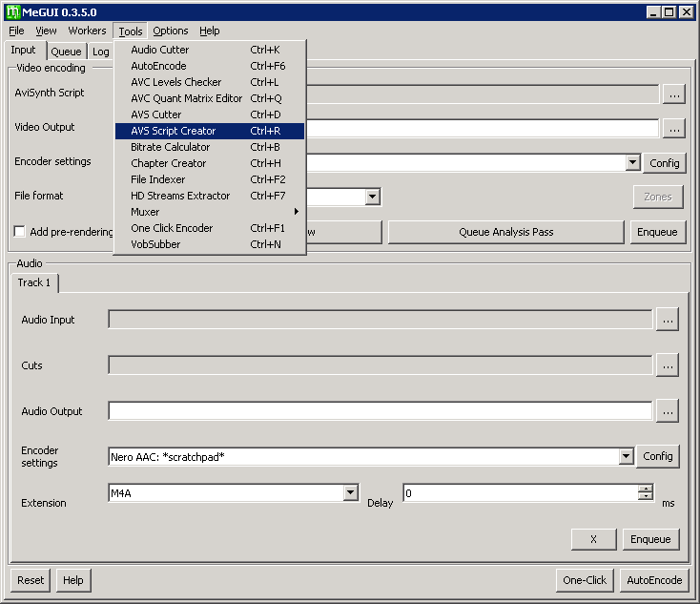Switch to the Queue tab
The width and height of the screenshot is (700, 604).
coord(67,52)
